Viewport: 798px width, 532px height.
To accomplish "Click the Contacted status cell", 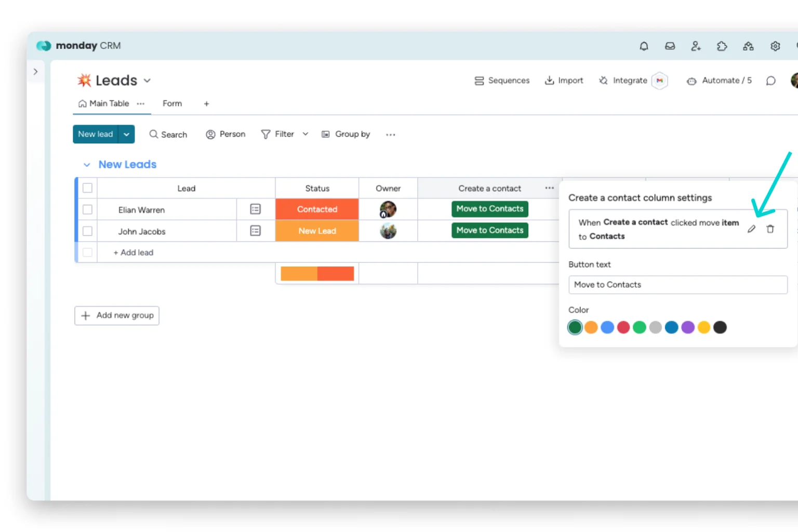I will click(317, 209).
